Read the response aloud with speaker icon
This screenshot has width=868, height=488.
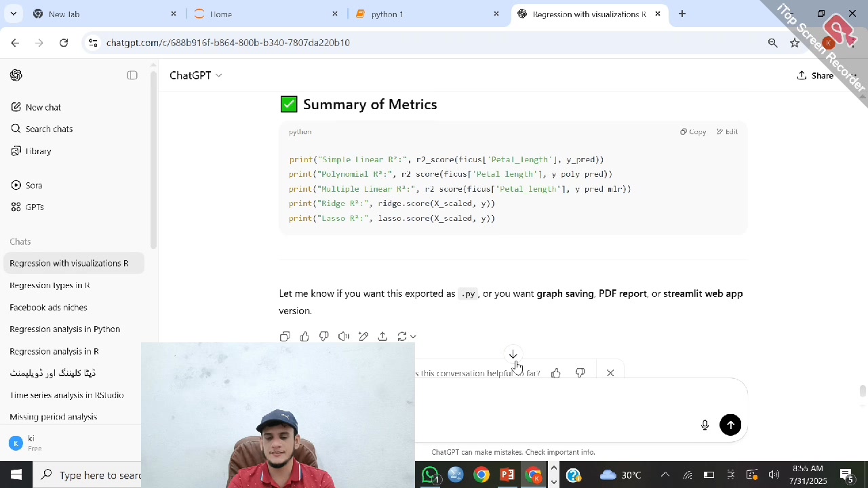click(344, 336)
